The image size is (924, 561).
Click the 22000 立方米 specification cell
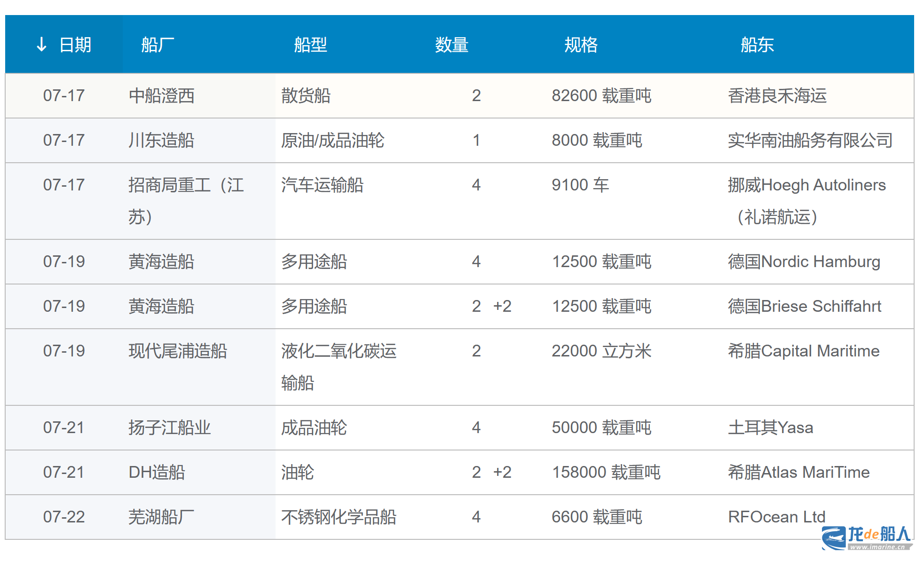click(x=601, y=351)
